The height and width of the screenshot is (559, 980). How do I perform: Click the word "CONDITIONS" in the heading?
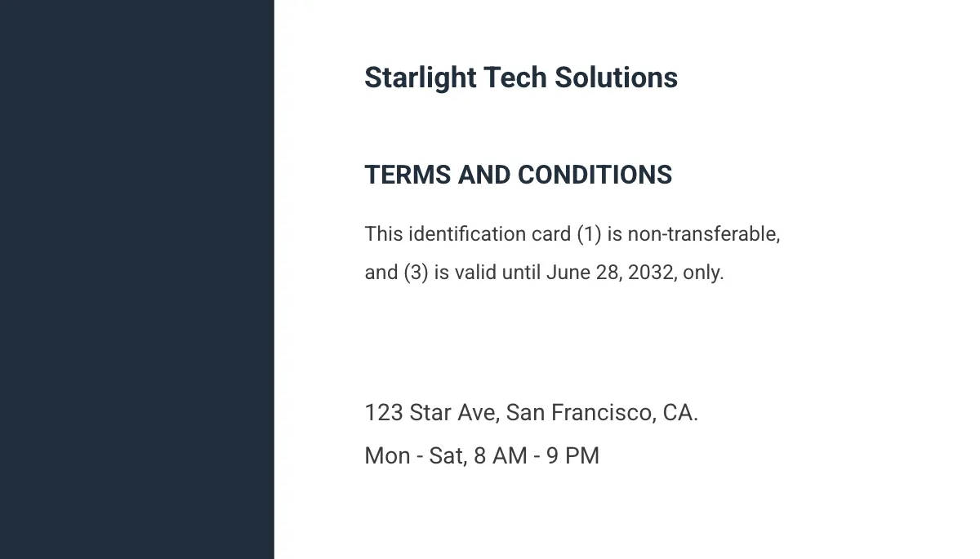[x=595, y=175]
